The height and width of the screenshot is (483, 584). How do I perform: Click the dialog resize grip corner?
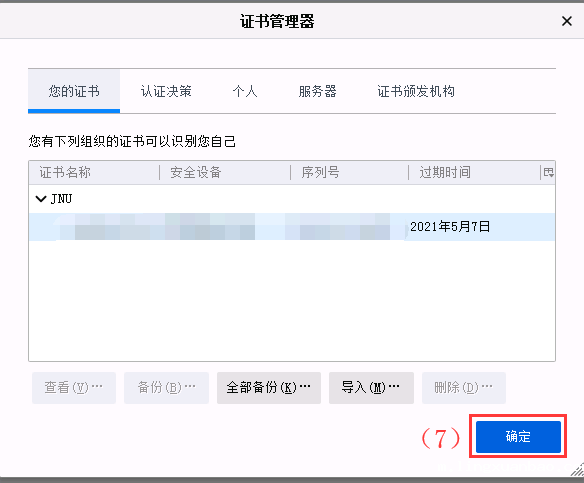pyautogui.click(x=578, y=470)
